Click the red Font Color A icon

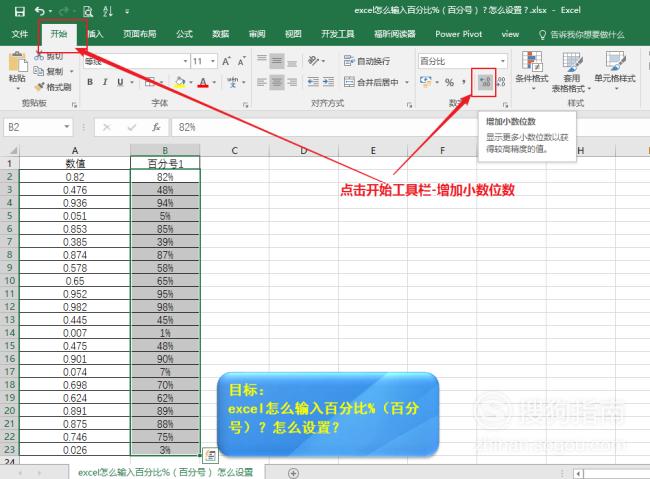click(x=203, y=82)
